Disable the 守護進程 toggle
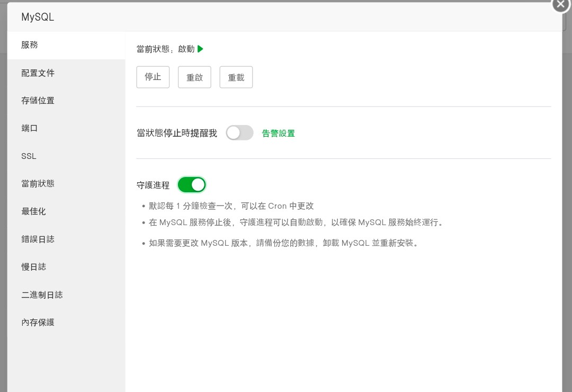Image resolution: width=572 pixels, height=392 pixels. point(192,185)
